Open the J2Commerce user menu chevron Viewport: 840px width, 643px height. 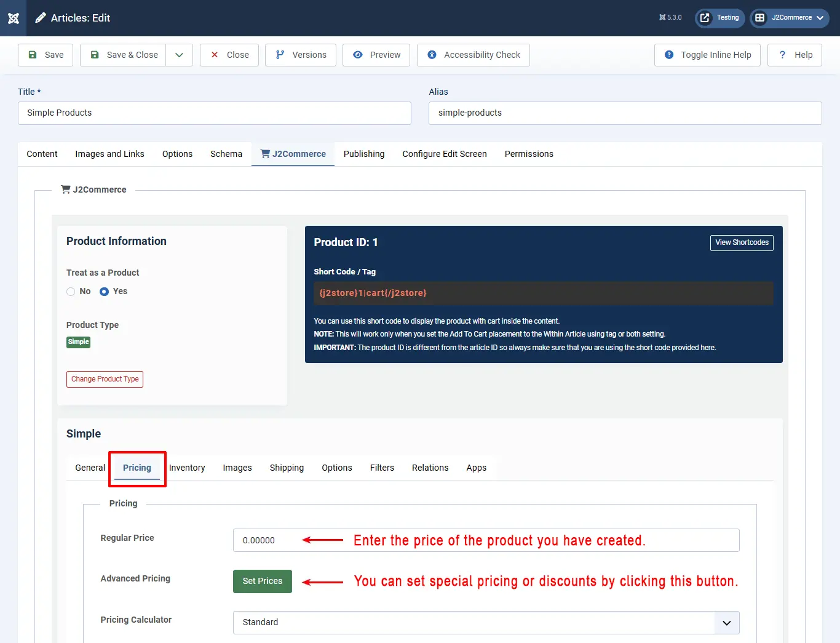point(820,18)
